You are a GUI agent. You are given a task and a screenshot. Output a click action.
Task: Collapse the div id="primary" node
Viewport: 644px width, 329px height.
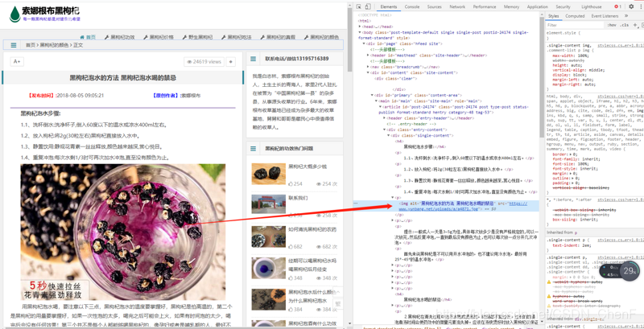tap(372, 95)
